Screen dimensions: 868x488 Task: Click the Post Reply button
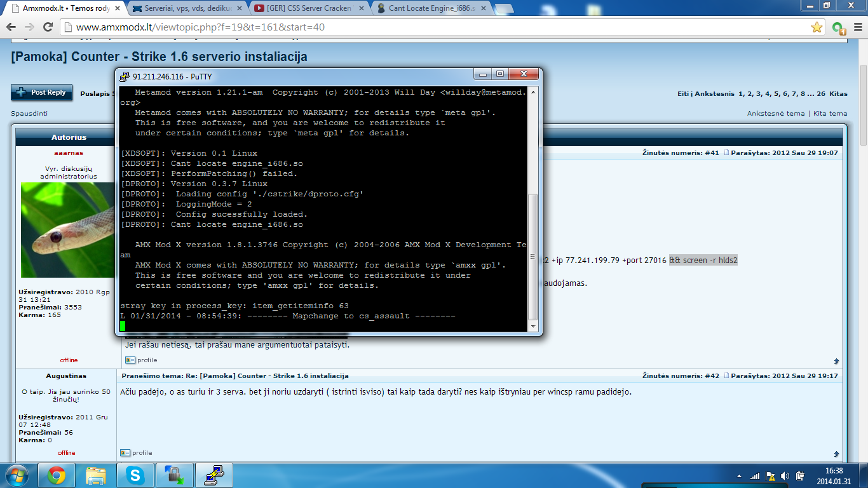(x=42, y=92)
